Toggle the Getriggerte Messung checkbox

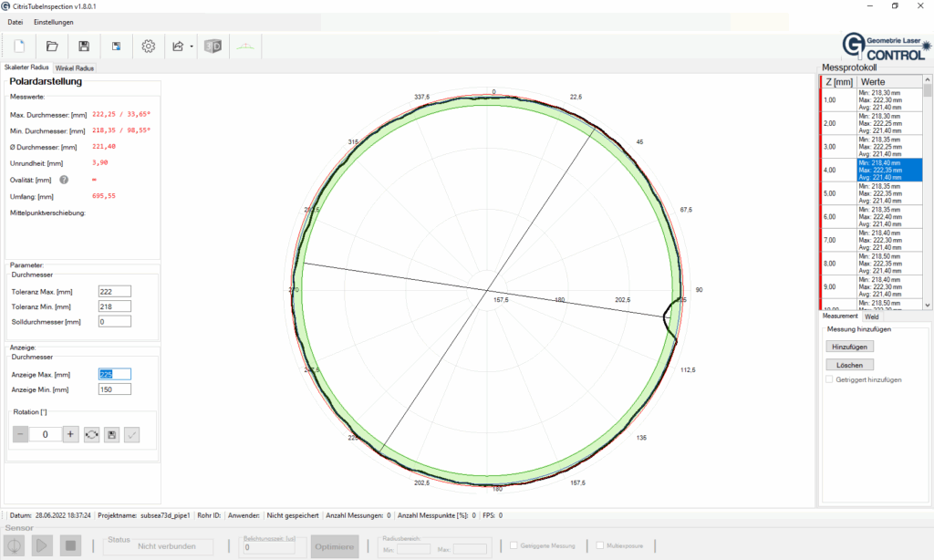[x=514, y=545]
